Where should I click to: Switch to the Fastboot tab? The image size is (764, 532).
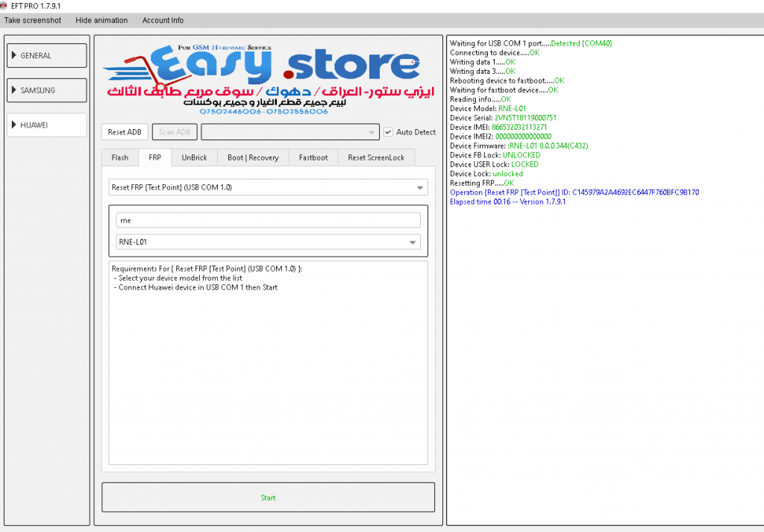pyautogui.click(x=313, y=158)
